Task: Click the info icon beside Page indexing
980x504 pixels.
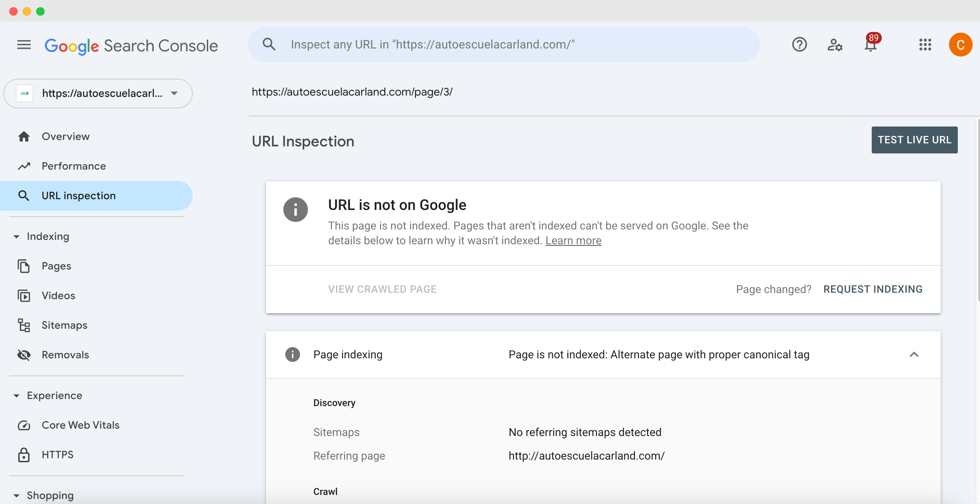Action: [293, 354]
